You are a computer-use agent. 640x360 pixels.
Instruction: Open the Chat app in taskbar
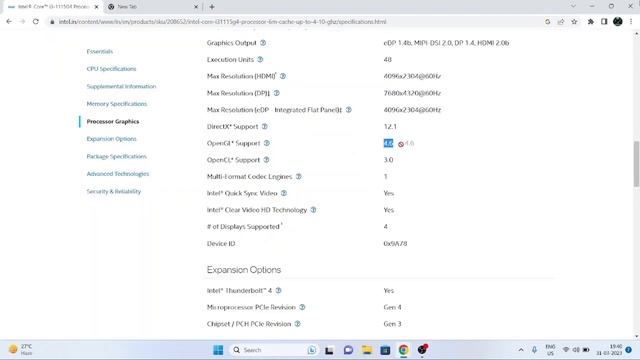[348, 350]
